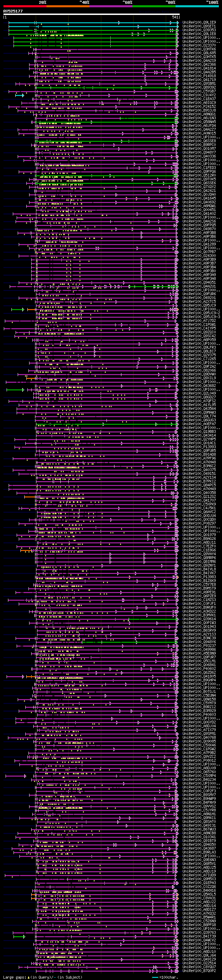Screen dimensions: 222x980
Task: Select hit label UniRef100_A8MQW1
Action: click(x=199, y=206)
